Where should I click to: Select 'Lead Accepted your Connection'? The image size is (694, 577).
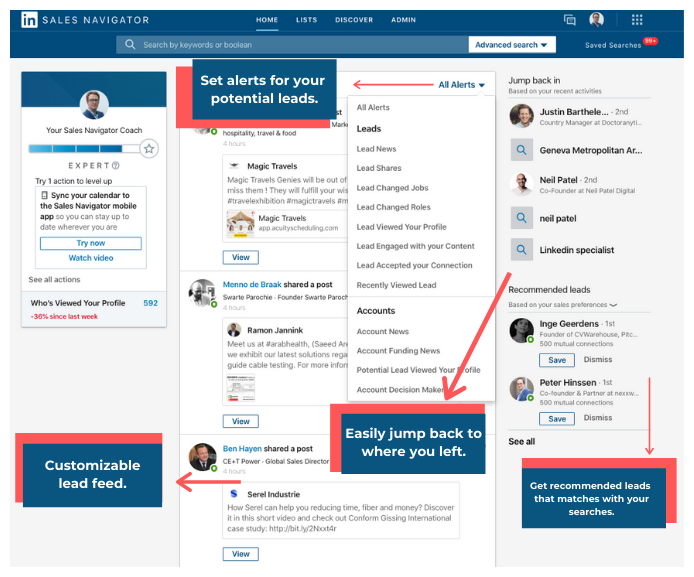pos(414,265)
